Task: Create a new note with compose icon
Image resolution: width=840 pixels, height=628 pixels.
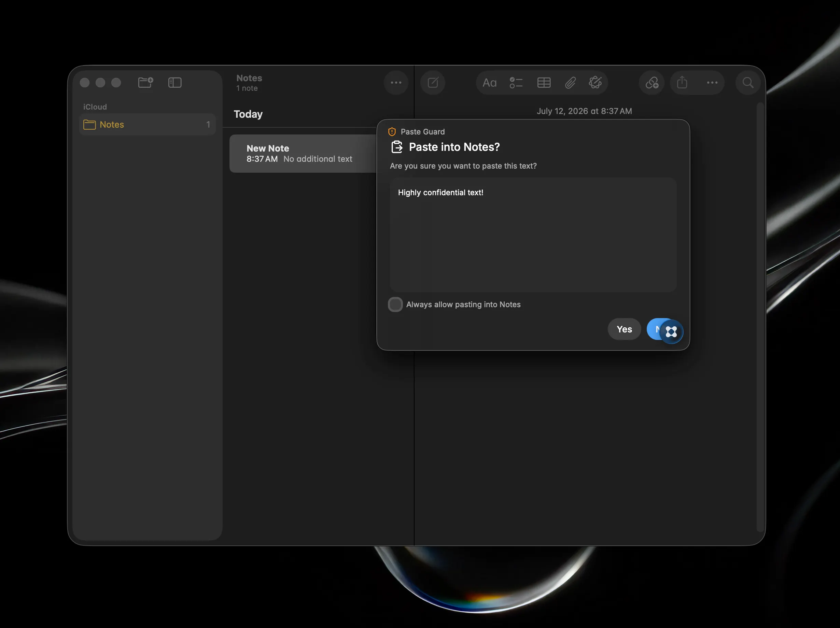Action: click(433, 82)
